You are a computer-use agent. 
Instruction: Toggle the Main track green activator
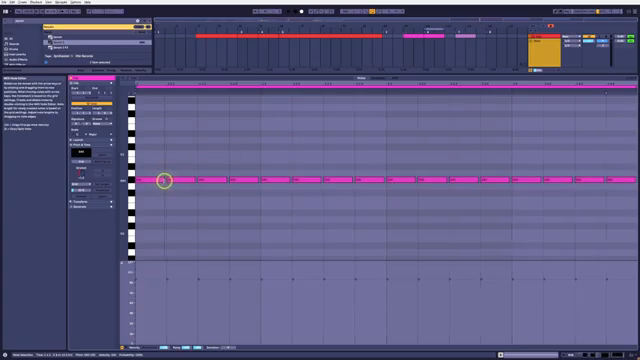(631, 41)
